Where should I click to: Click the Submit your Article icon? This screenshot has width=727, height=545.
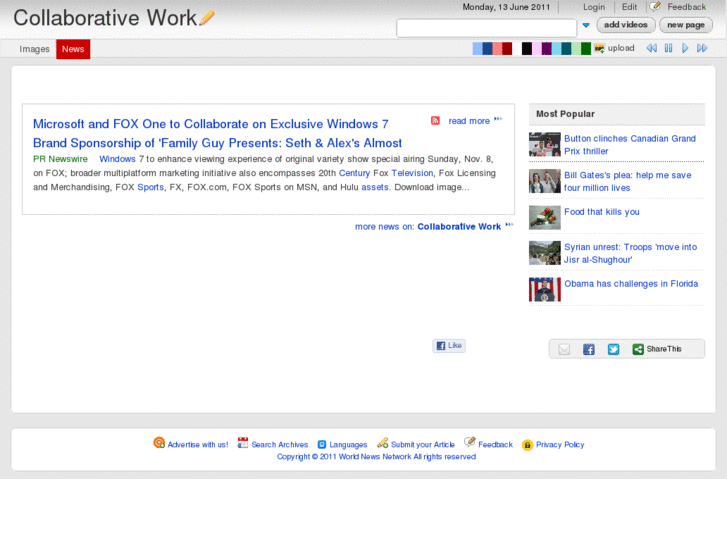coord(383,443)
